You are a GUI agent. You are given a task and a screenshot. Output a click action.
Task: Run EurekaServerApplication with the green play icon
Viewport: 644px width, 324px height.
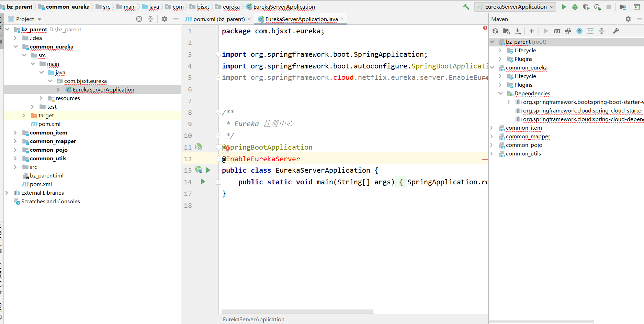[564, 7]
